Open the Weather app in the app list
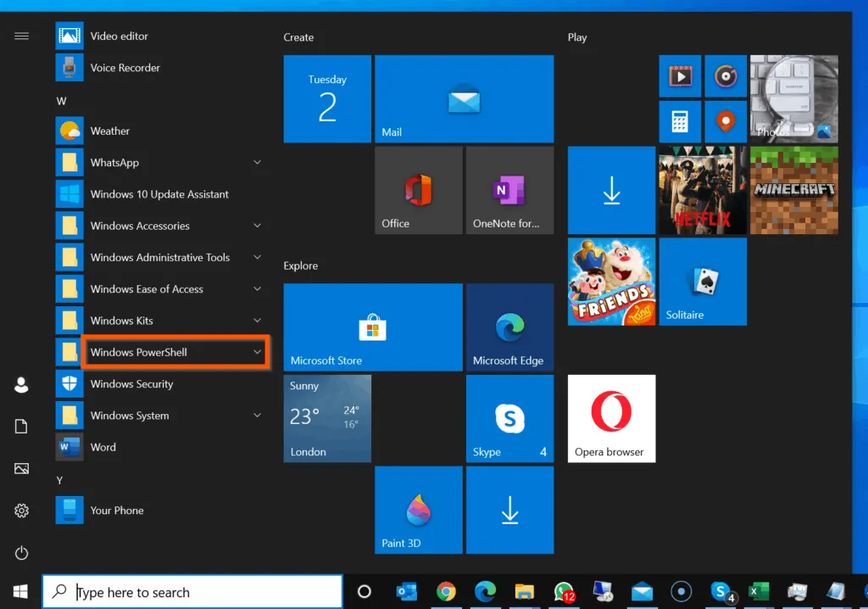Image resolution: width=868 pixels, height=609 pixels. click(x=160, y=131)
